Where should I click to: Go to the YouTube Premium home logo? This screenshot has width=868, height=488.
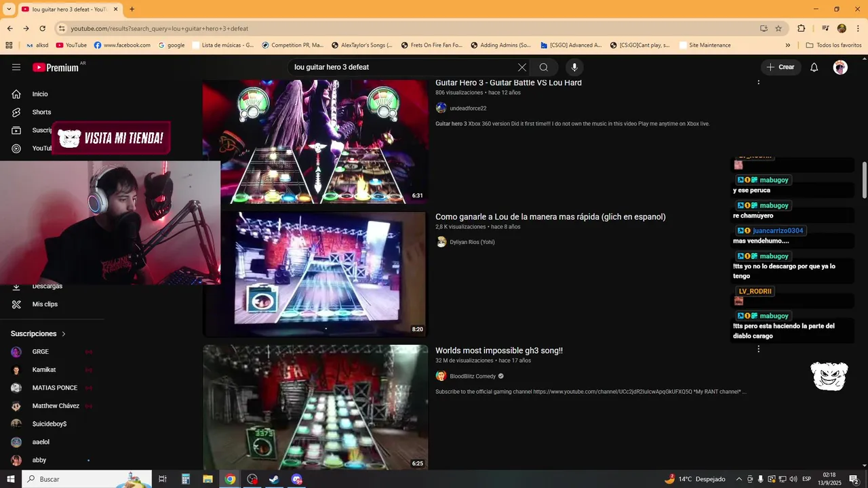click(56, 67)
